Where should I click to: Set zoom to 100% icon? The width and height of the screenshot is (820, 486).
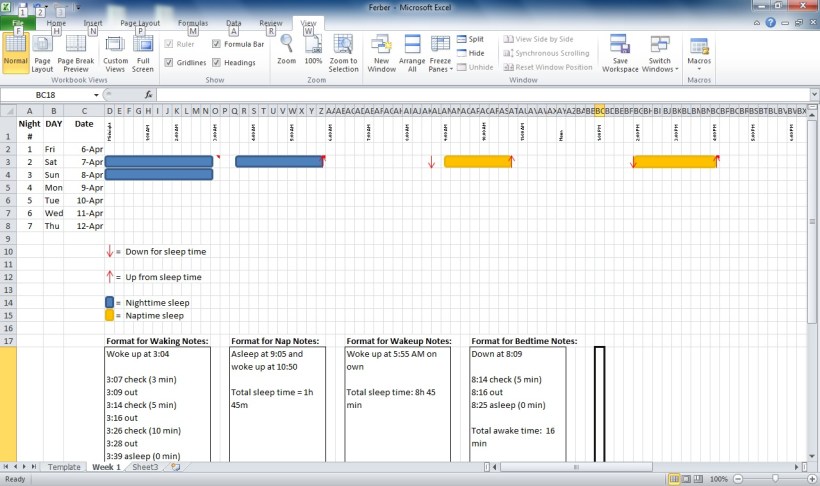coord(313,51)
